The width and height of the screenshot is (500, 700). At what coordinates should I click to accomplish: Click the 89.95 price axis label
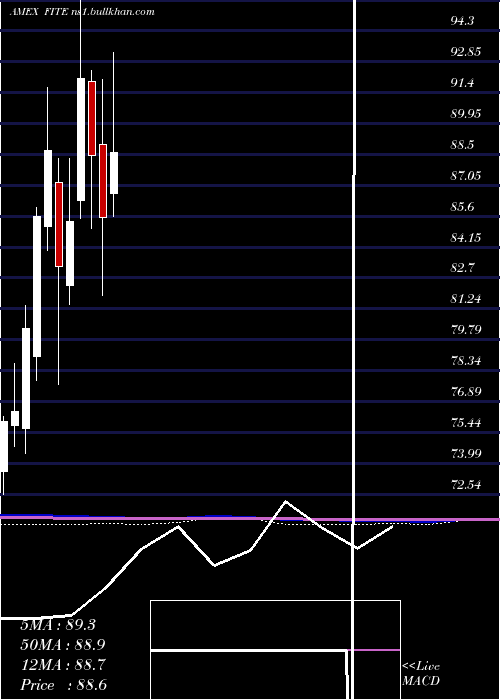pos(466,113)
